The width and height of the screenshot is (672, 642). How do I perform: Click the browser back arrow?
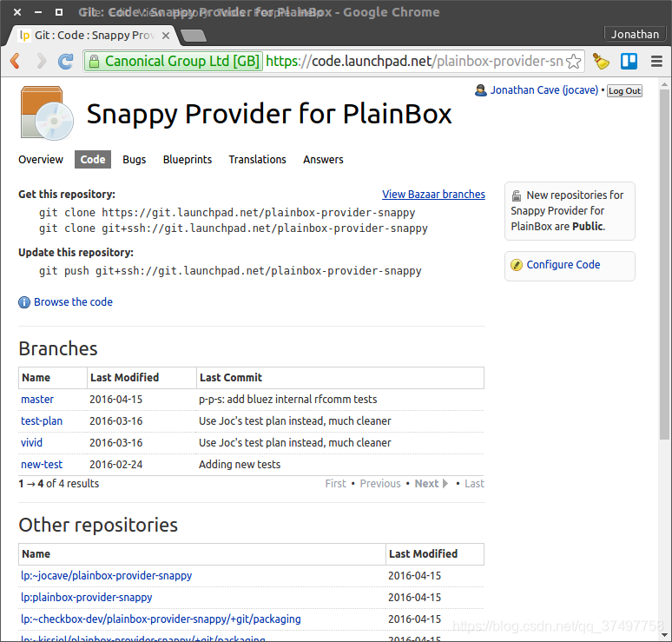click(16, 61)
